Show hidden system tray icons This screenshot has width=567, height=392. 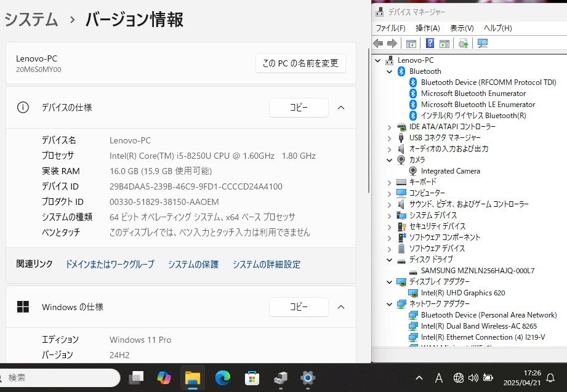click(x=419, y=378)
